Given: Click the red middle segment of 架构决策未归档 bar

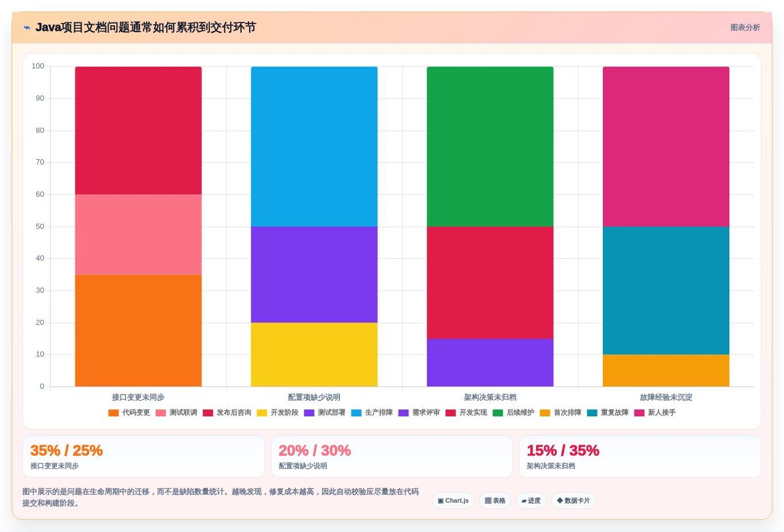Looking at the screenshot, I should (x=490, y=283).
